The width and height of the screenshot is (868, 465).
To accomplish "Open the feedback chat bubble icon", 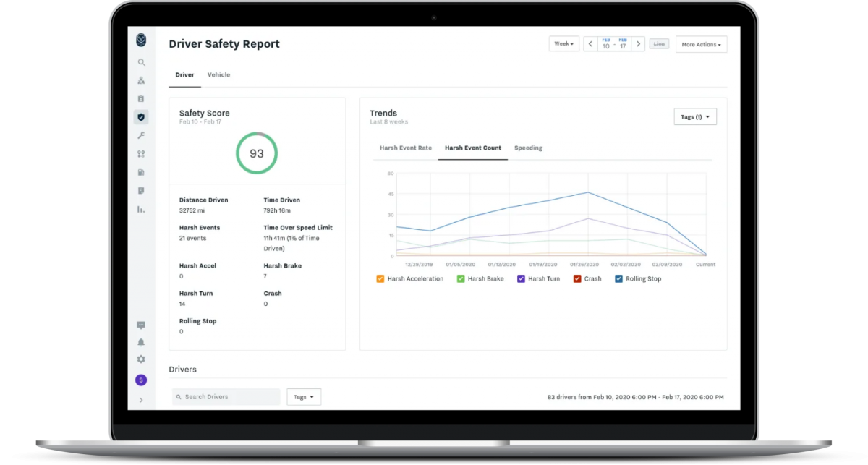I will [x=141, y=325].
